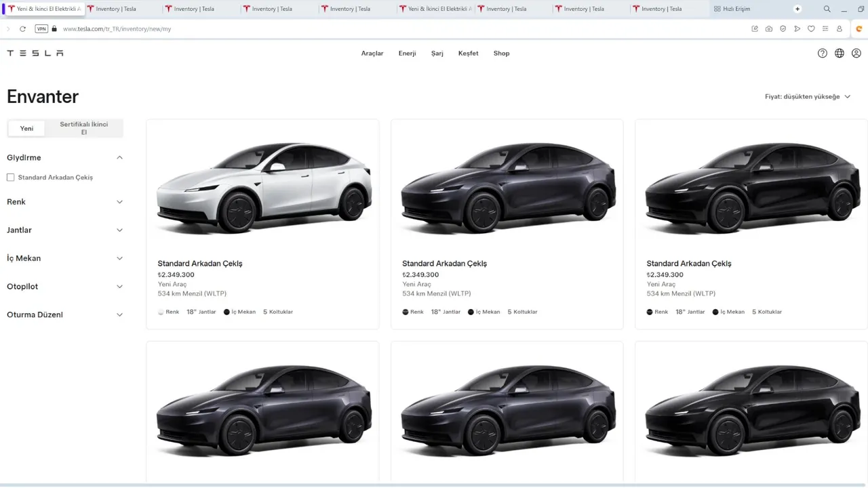Open the easy setup sliders icon
Image resolution: width=868 pixels, height=488 pixels.
pyautogui.click(x=825, y=29)
